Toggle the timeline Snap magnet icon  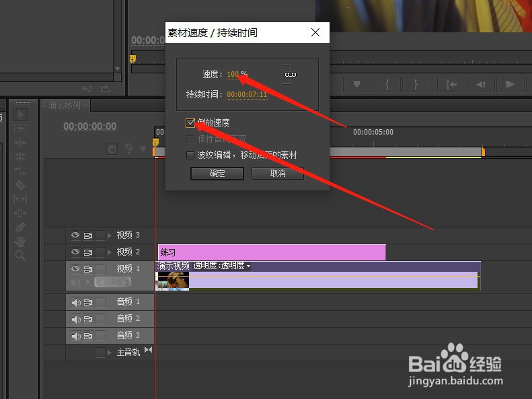pos(112,149)
